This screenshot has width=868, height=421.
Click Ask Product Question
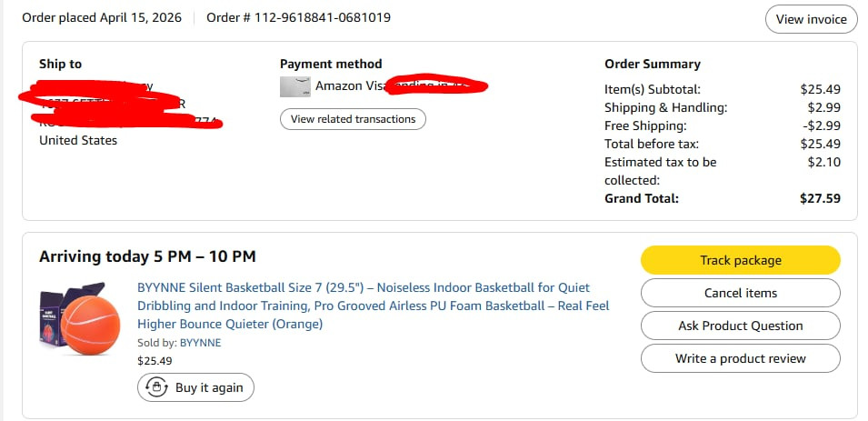[x=740, y=326]
